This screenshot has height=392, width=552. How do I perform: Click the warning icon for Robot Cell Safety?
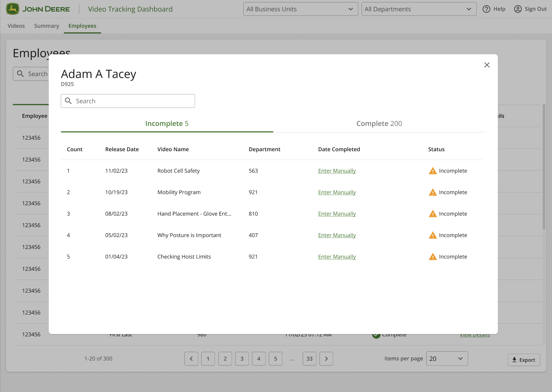433,171
